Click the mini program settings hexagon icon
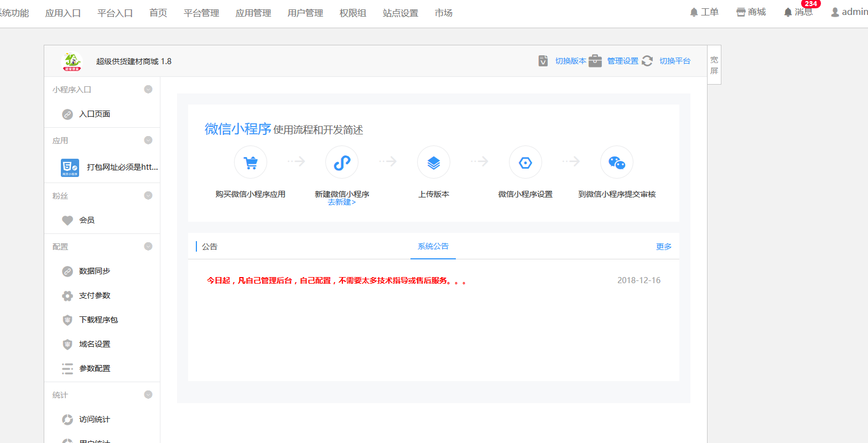 (525, 163)
